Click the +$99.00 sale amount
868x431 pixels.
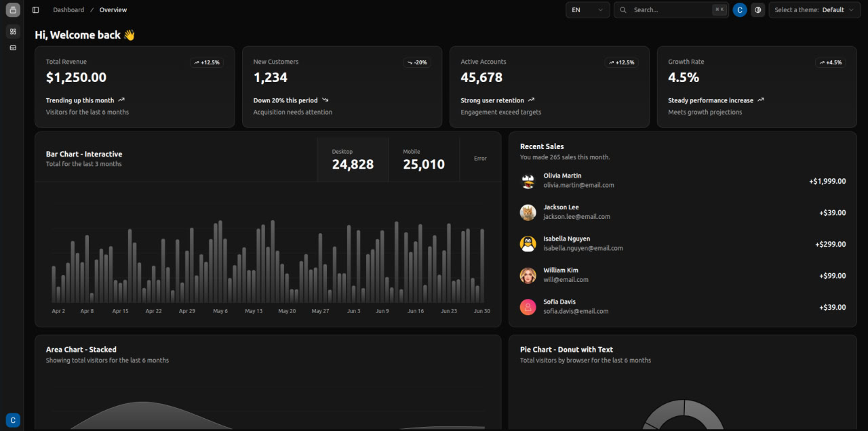(833, 276)
